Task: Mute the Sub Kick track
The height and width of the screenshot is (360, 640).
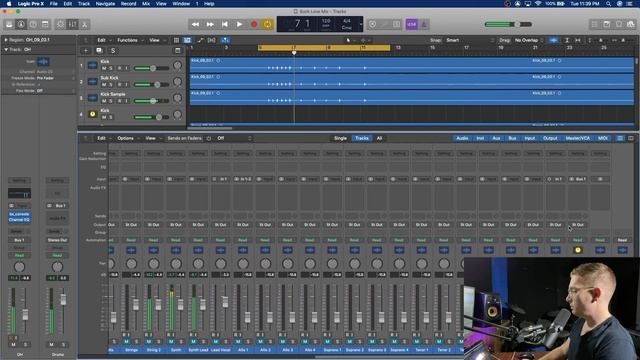Action: 104,84
